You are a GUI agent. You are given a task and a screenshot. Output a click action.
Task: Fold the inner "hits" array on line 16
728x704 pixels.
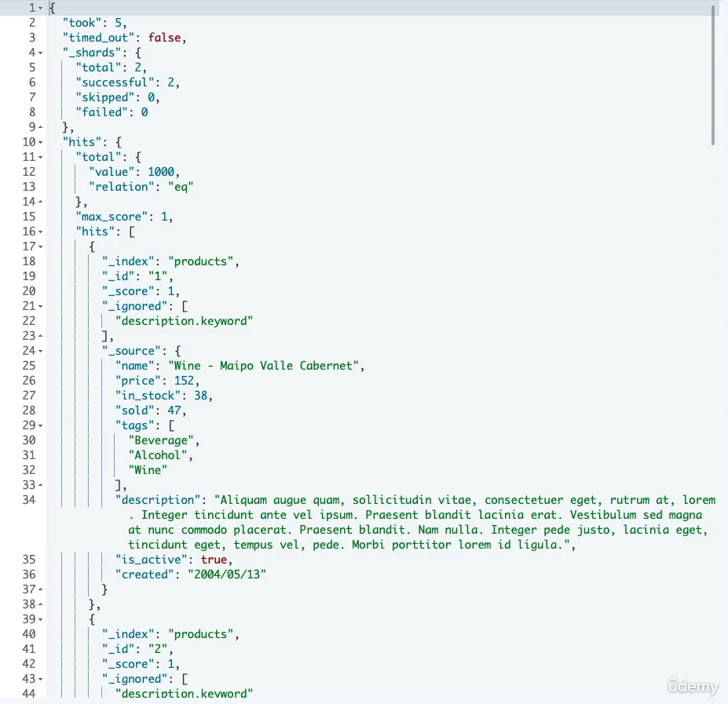click(x=40, y=231)
